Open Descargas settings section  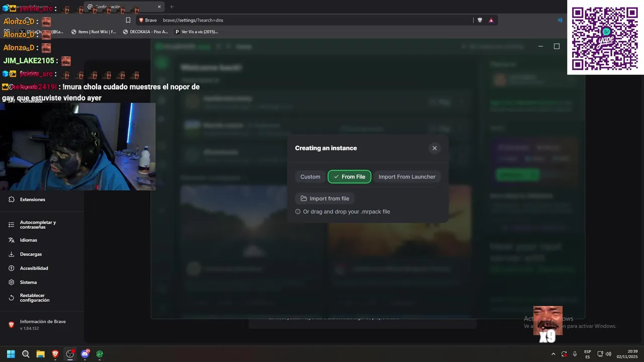click(x=31, y=254)
